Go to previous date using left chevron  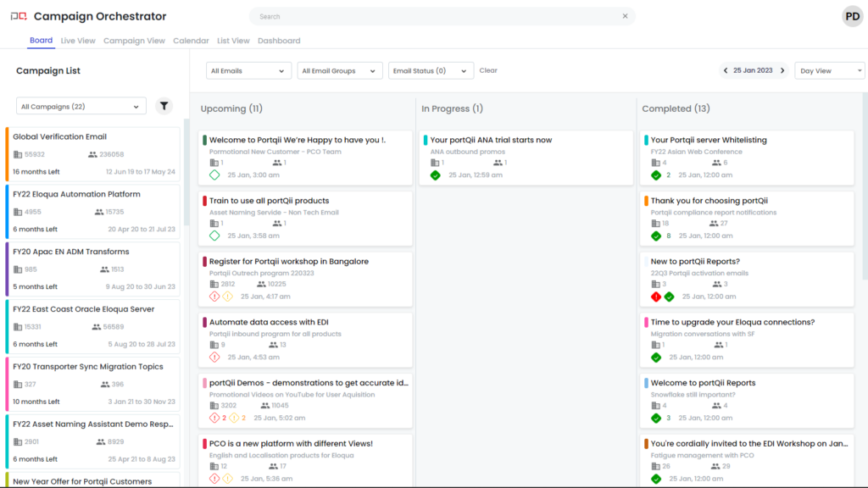726,71
